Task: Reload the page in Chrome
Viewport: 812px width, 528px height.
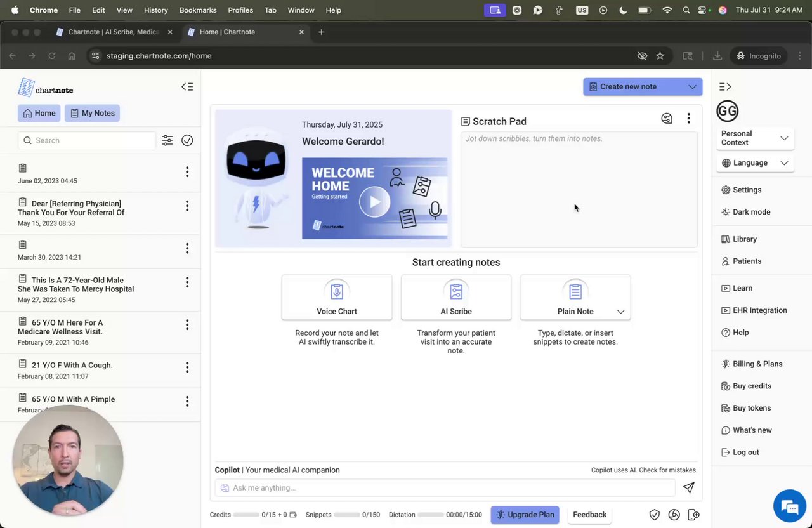Action: click(52, 56)
